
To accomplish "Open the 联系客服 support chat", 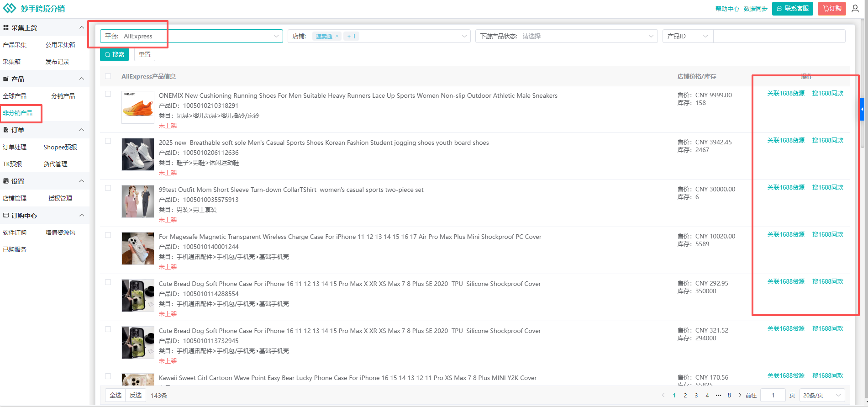I will point(792,9).
